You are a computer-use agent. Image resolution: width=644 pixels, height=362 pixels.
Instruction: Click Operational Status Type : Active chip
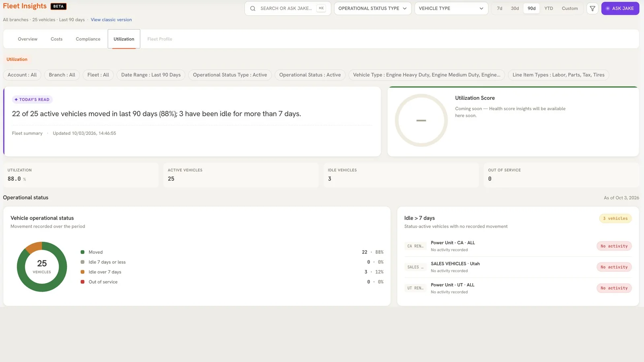coord(230,75)
